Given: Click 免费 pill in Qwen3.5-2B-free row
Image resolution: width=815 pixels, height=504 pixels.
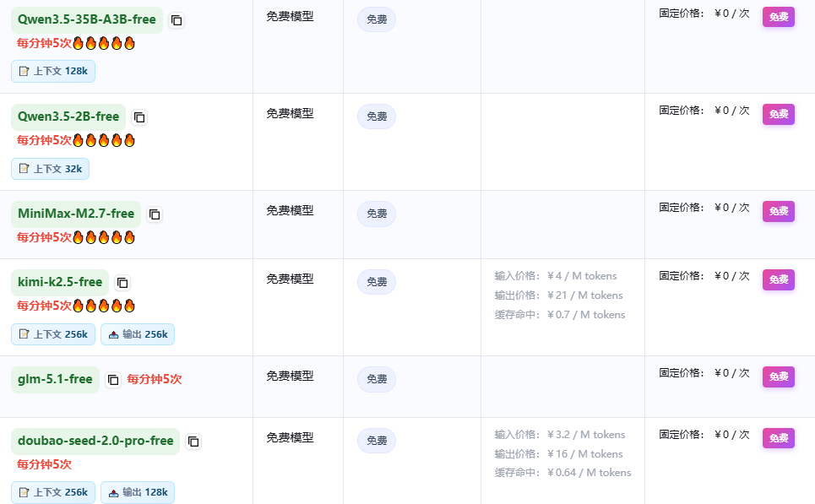Looking at the screenshot, I should [x=377, y=117].
